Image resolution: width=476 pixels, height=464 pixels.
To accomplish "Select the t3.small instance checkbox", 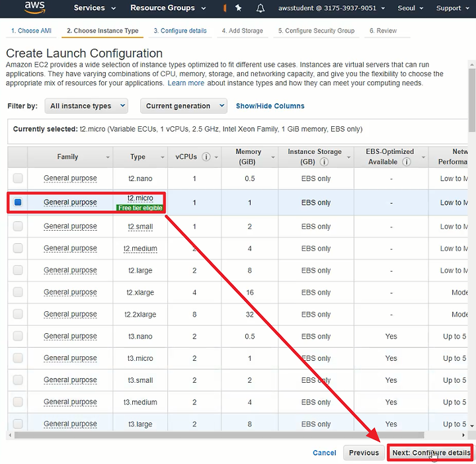I will (18, 379).
